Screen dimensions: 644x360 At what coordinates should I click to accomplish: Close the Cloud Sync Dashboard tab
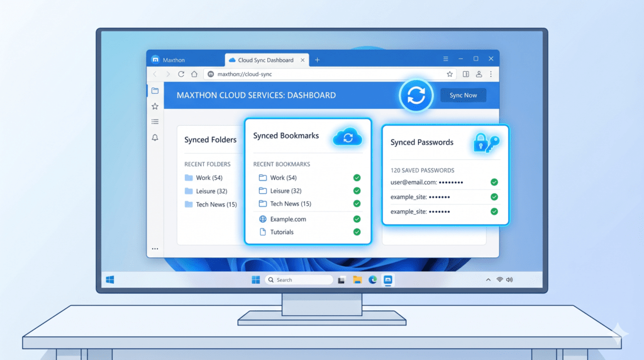click(x=303, y=60)
